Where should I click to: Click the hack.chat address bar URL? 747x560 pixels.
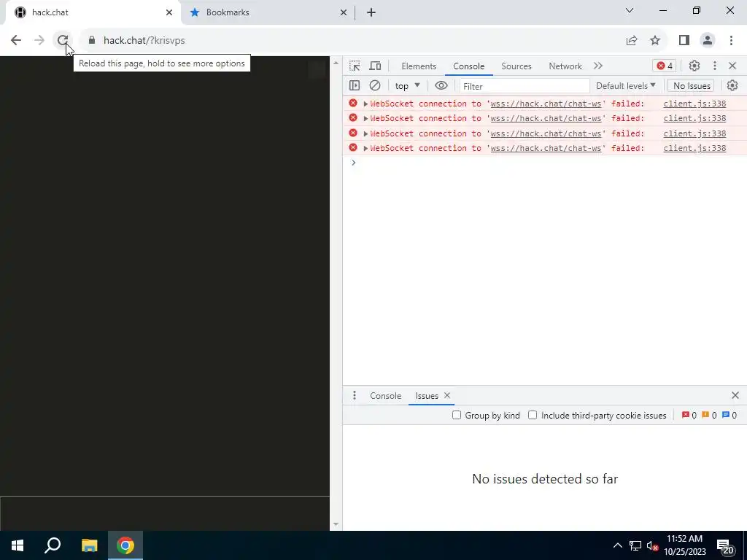coord(144,41)
